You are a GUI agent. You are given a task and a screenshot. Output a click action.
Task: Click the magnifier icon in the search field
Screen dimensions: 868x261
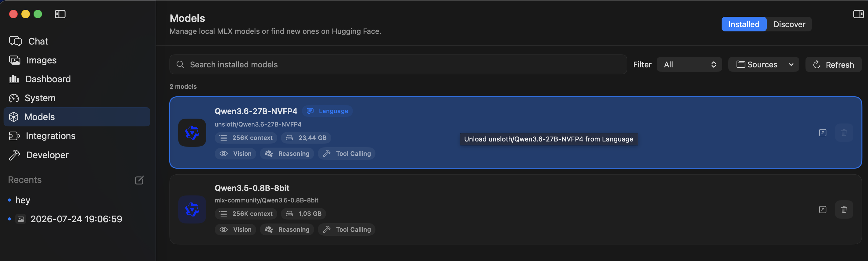click(x=180, y=64)
